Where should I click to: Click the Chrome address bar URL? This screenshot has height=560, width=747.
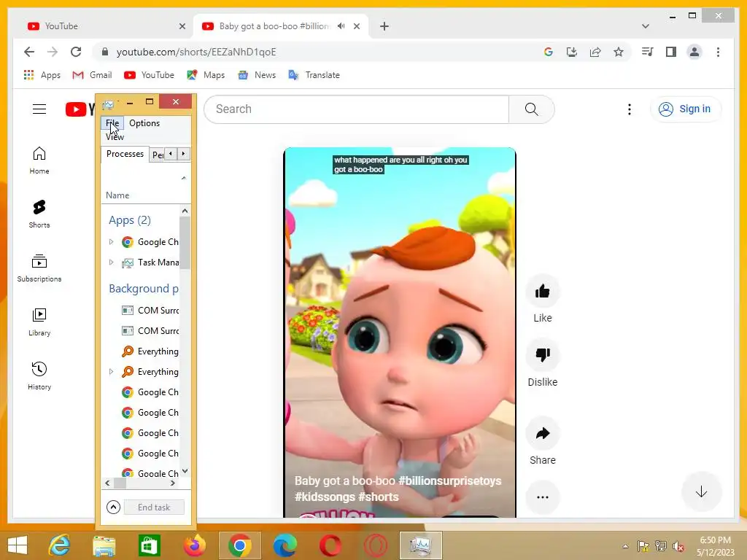[x=196, y=52]
